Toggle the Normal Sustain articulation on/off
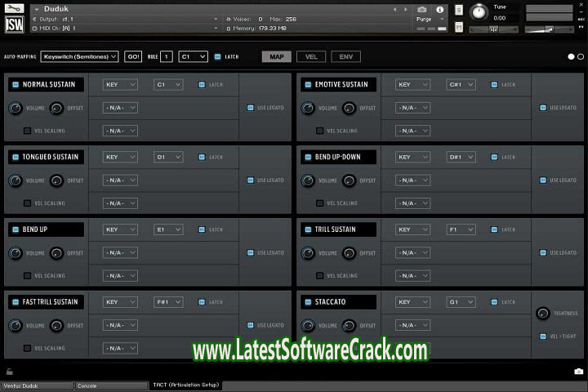 point(15,84)
